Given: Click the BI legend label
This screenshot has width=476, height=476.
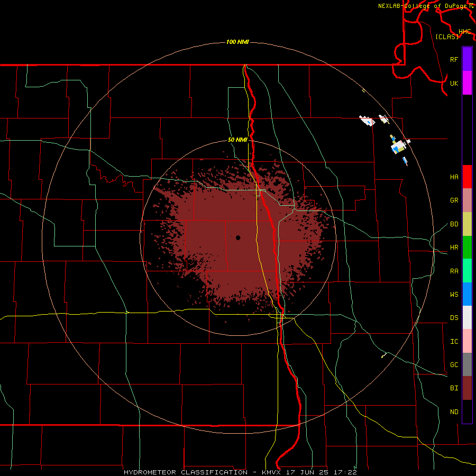Looking at the screenshot, I should (454, 388).
